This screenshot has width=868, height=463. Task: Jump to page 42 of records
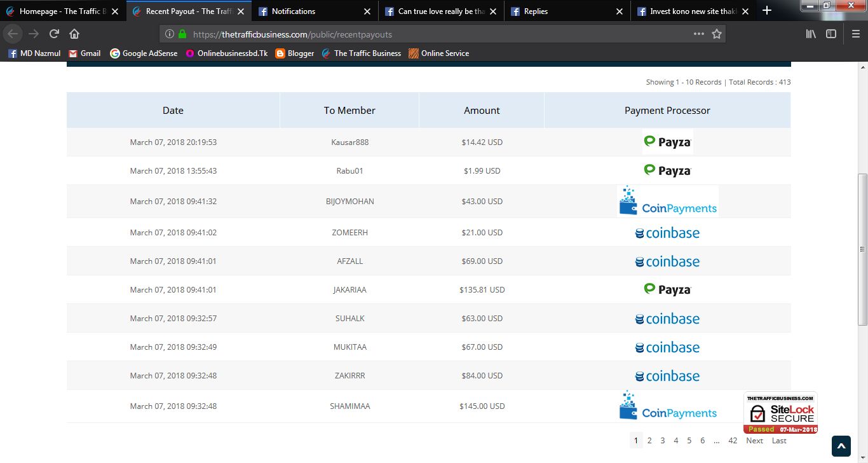point(733,440)
